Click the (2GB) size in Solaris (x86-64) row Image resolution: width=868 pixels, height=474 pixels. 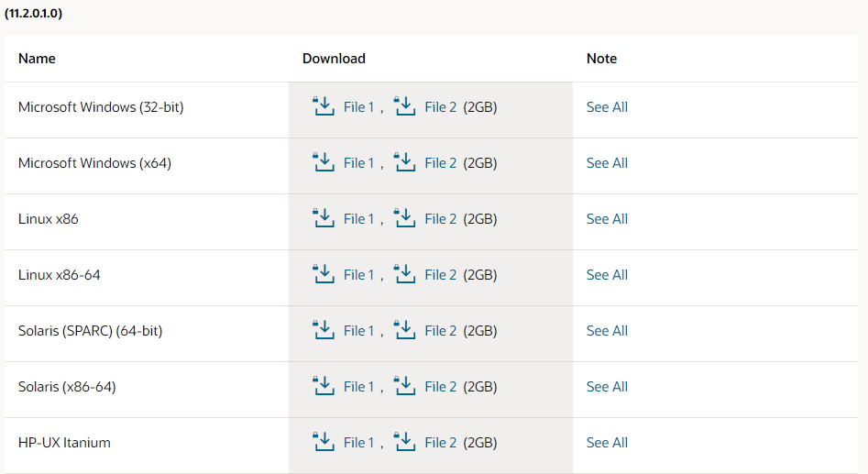[x=480, y=387]
